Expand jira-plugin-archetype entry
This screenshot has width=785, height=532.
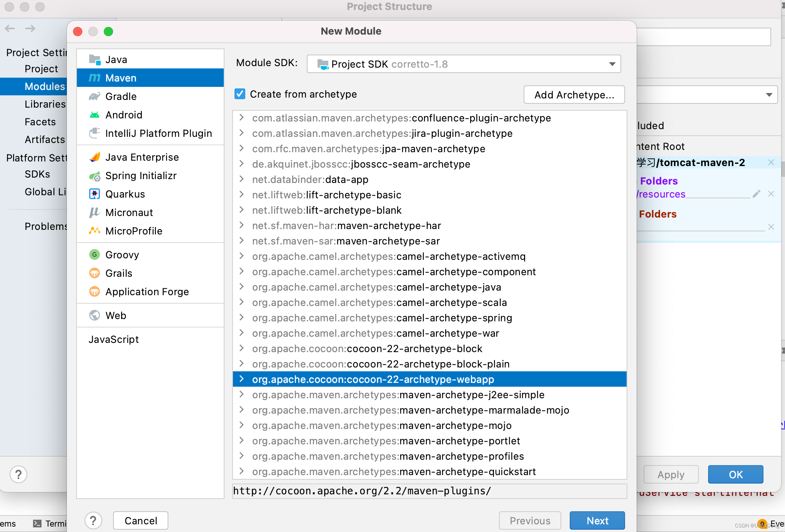[x=241, y=133]
